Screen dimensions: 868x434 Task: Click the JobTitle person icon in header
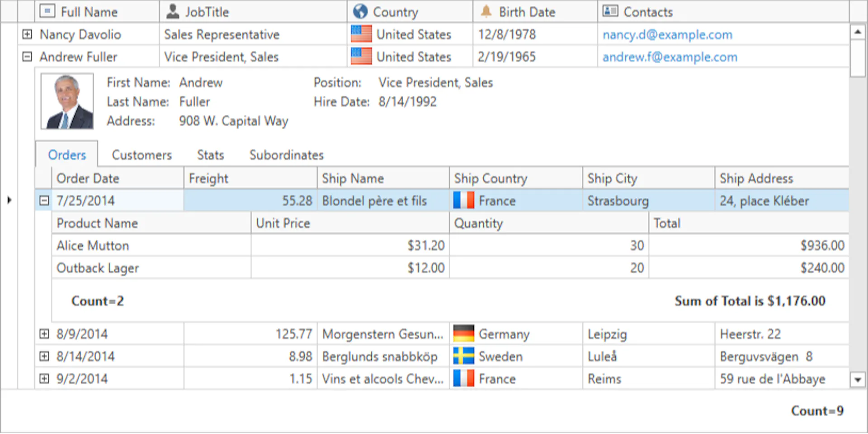(x=173, y=11)
